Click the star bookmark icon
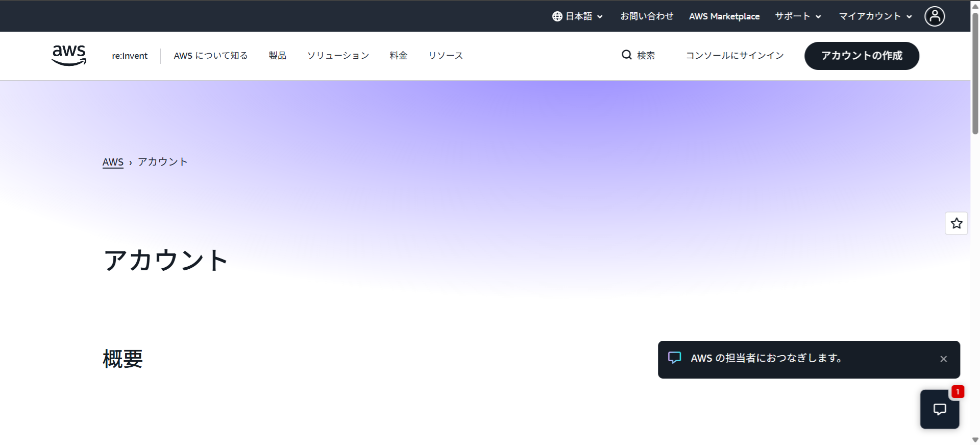 click(x=956, y=223)
